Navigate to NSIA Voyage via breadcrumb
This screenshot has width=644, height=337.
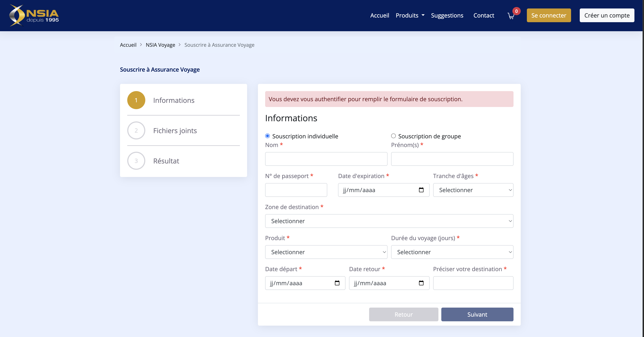click(x=160, y=45)
